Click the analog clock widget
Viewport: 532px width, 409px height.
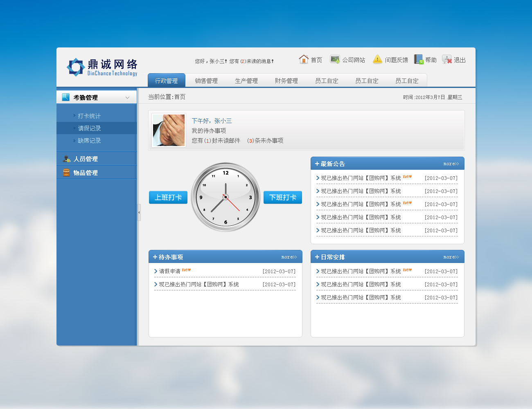coord(225,197)
